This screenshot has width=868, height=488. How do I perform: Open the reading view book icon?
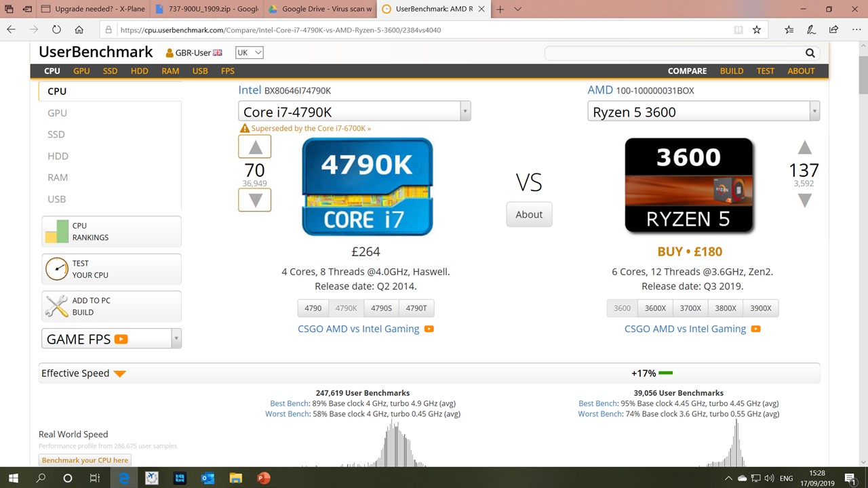[x=738, y=30]
